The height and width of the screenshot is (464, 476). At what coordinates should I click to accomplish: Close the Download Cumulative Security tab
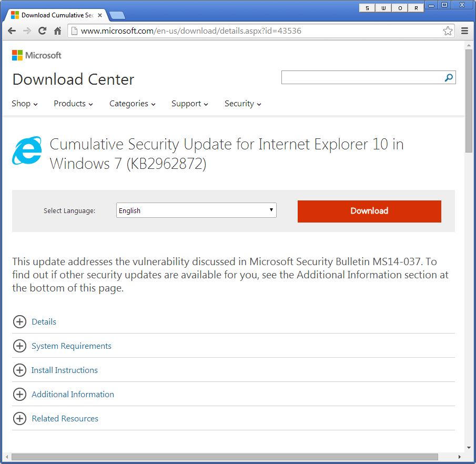pyautogui.click(x=100, y=15)
